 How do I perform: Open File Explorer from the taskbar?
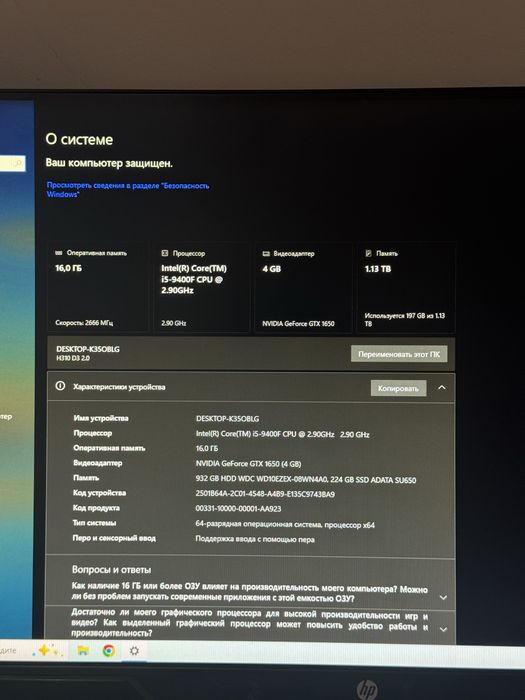(x=83, y=651)
